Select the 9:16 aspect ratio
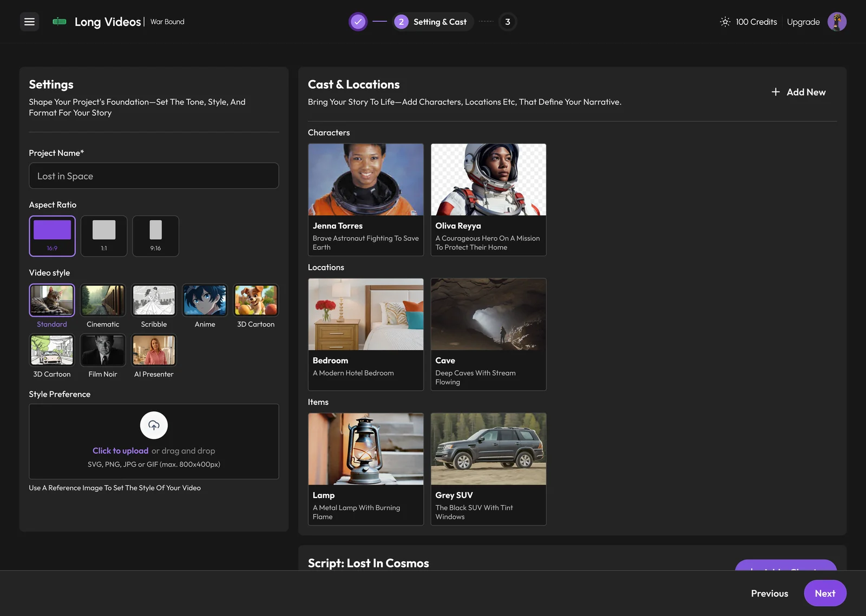This screenshot has height=616, width=866. point(155,236)
